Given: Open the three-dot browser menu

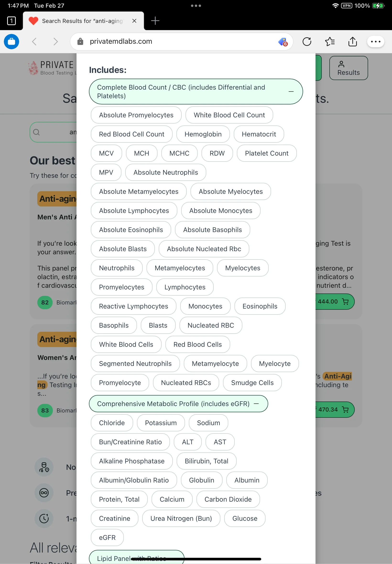Looking at the screenshot, I should pyautogui.click(x=375, y=42).
